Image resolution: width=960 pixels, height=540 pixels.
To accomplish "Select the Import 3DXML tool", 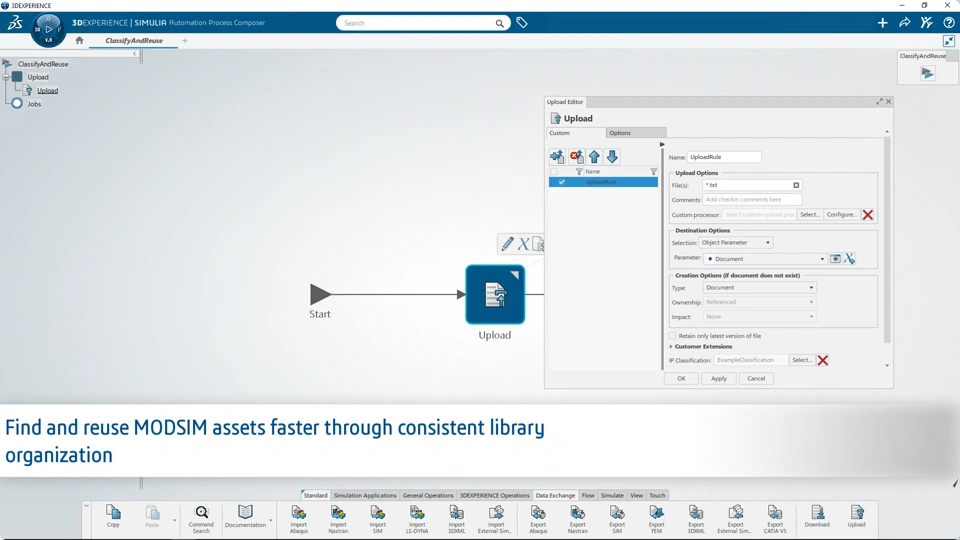I will pyautogui.click(x=457, y=519).
